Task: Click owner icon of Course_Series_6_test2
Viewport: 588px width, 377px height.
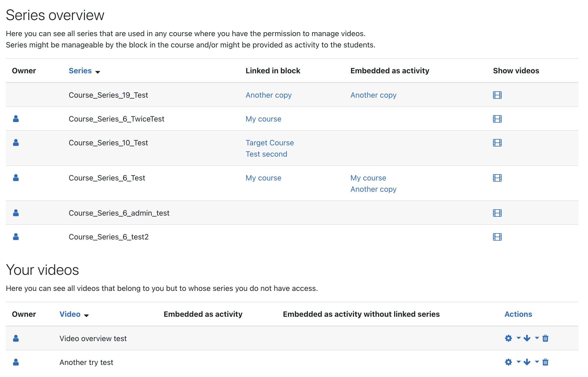Action: pyautogui.click(x=16, y=237)
